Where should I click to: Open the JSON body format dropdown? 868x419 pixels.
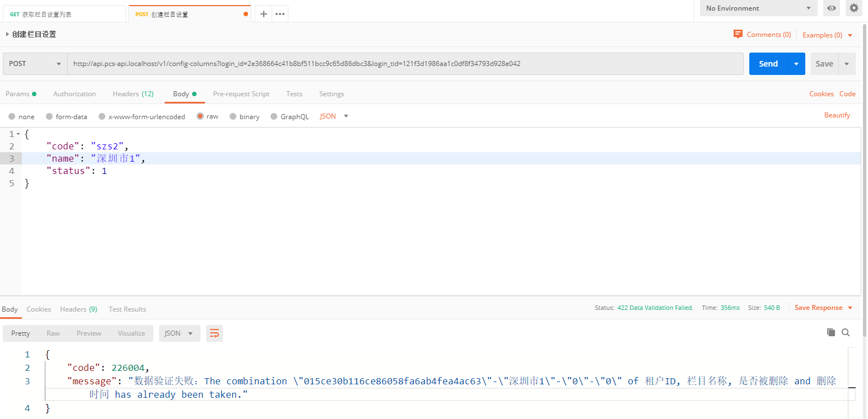point(334,116)
